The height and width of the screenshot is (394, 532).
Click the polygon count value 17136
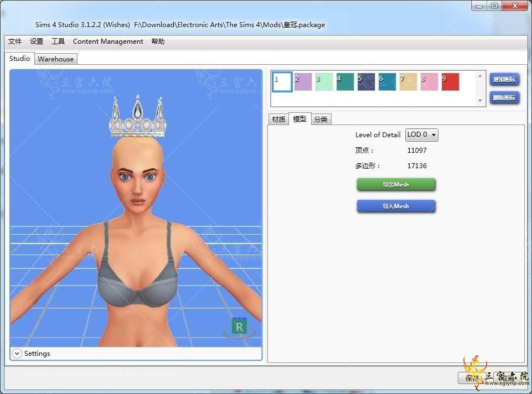[417, 166]
